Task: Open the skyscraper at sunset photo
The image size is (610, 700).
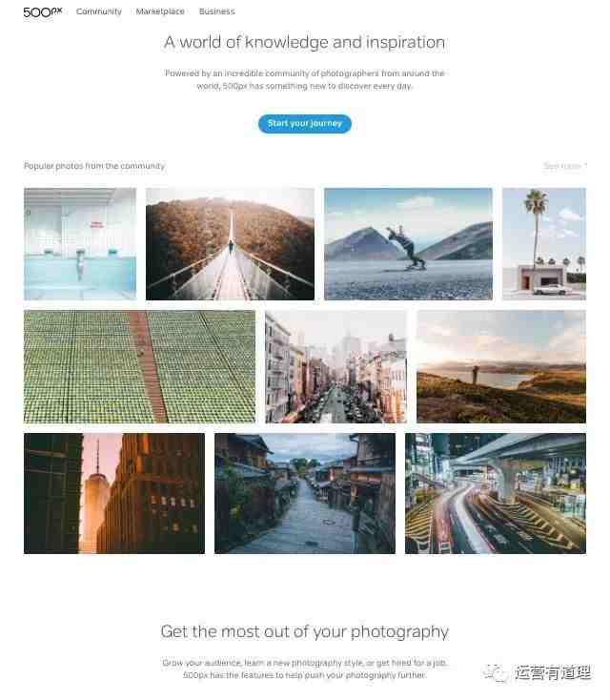Action: pyautogui.click(x=114, y=493)
